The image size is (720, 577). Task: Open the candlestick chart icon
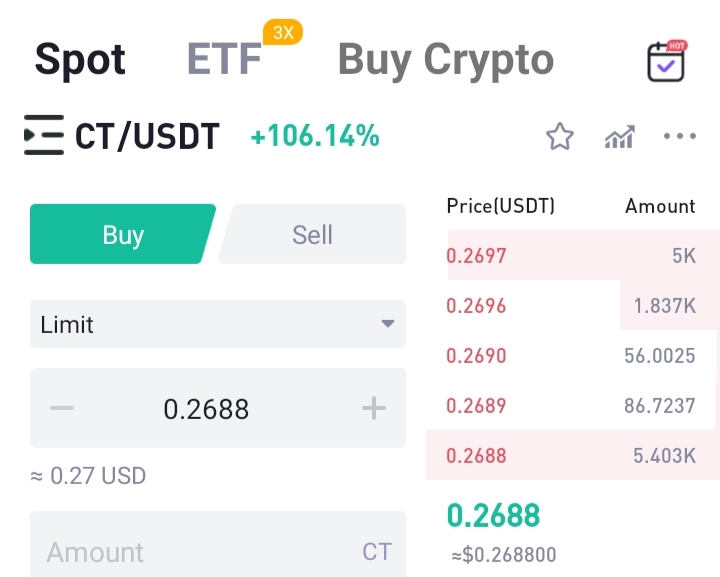[x=619, y=137]
